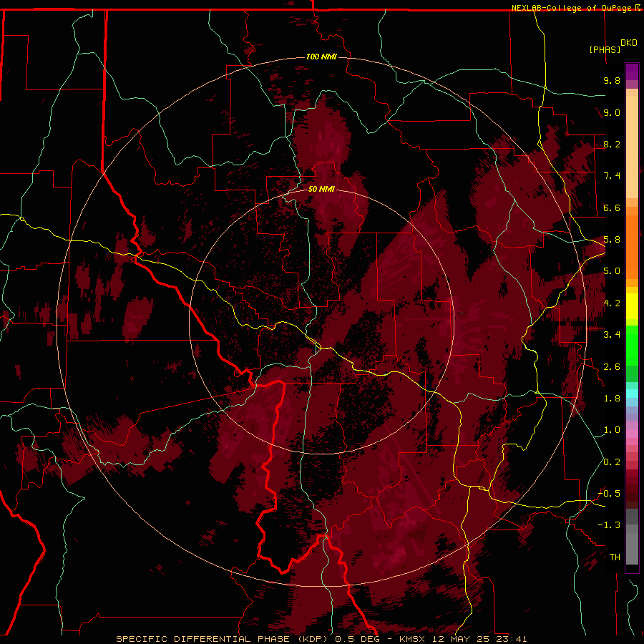
Task: Click the 9.0 value on color scale
Action: 612,112
